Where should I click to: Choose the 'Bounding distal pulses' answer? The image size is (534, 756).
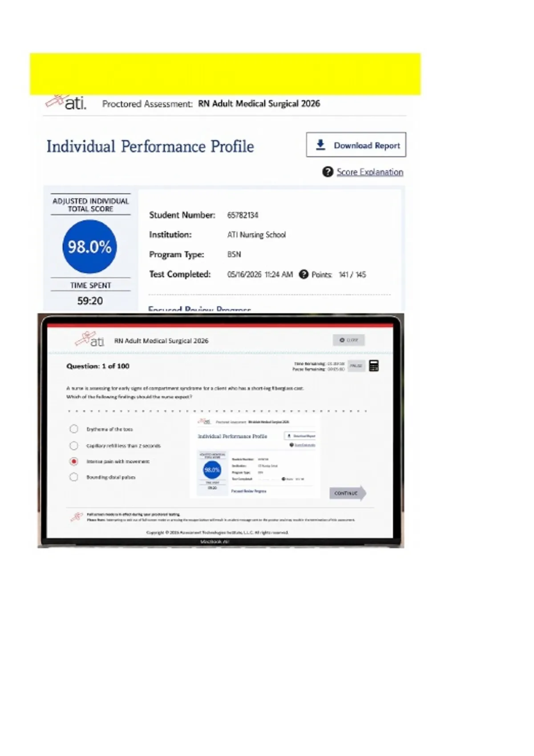tap(74, 477)
